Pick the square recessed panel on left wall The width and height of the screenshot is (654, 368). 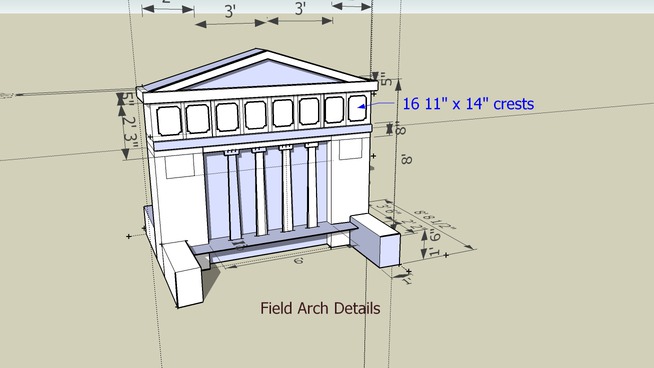tap(179, 166)
